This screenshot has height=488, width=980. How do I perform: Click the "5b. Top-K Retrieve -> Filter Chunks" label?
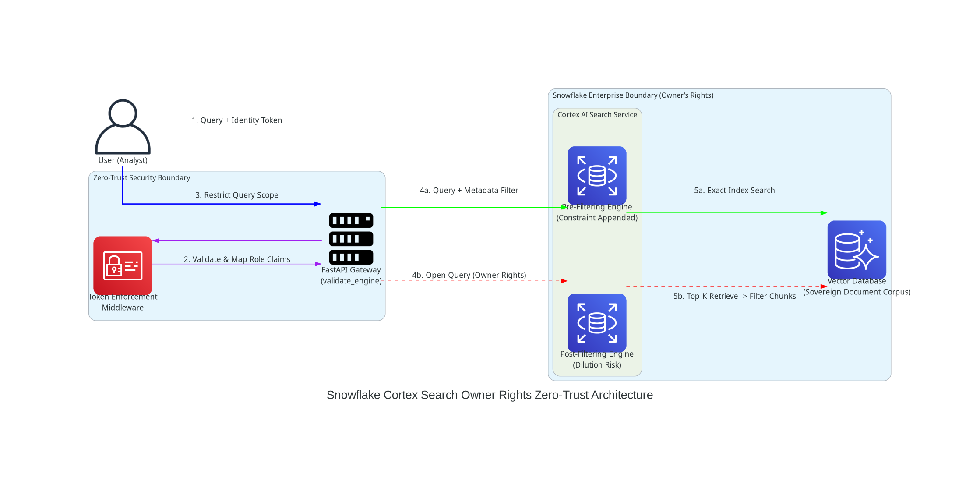[x=734, y=296]
